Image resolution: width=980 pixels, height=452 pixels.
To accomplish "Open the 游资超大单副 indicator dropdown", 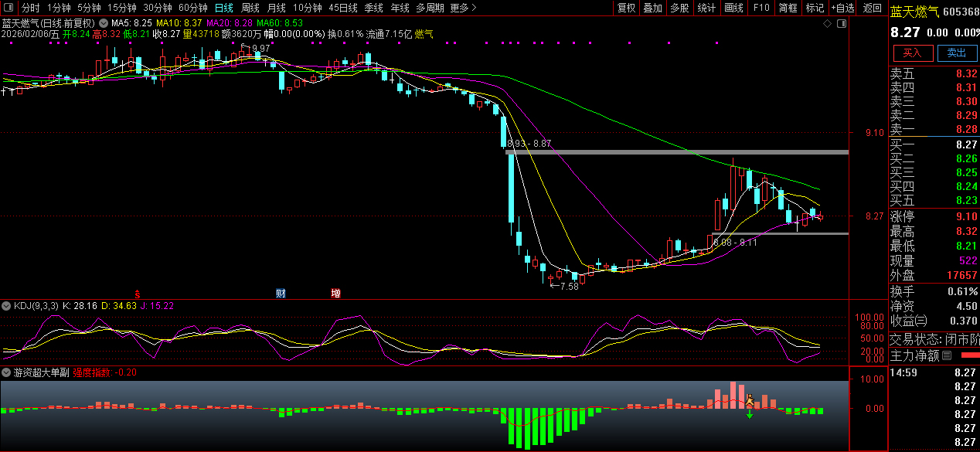I will pyautogui.click(x=7, y=372).
